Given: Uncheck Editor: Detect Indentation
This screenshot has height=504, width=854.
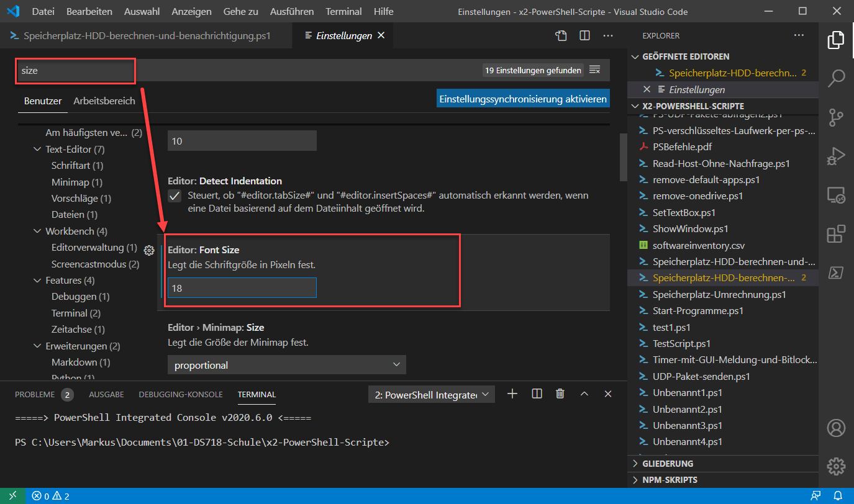Looking at the screenshot, I should [175, 196].
